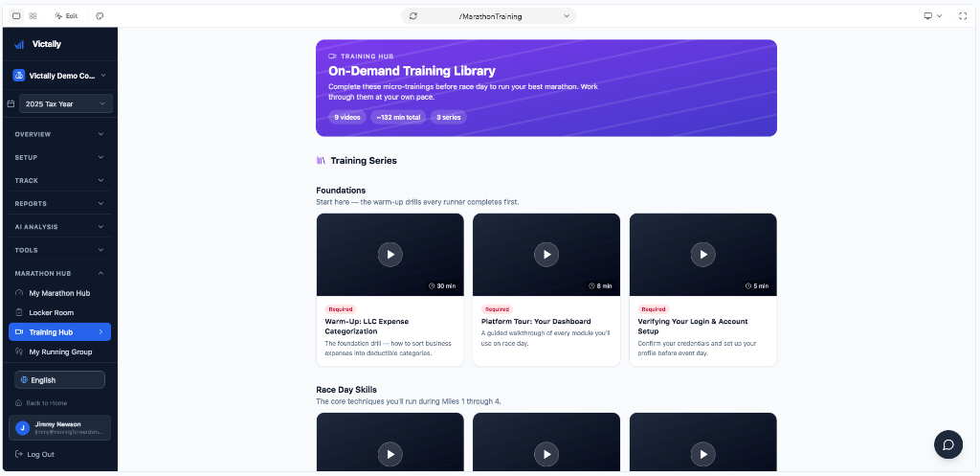Click the 3 series badge
The width and height of the screenshot is (980, 476).
pos(448,117)
